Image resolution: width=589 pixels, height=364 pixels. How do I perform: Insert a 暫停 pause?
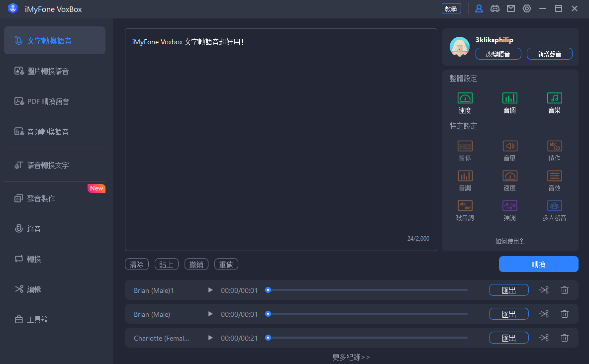coord(465,151)
